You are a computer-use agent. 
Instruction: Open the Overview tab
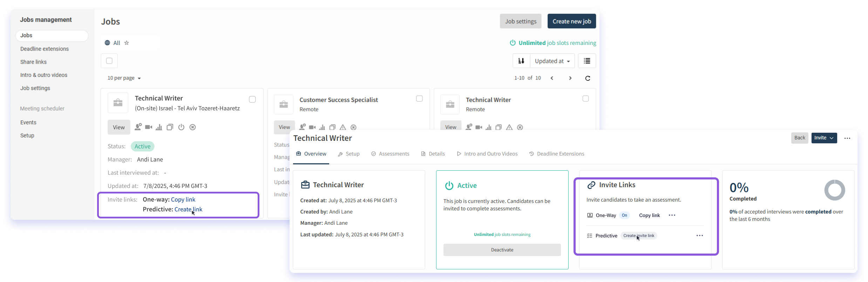click(311, 154)
